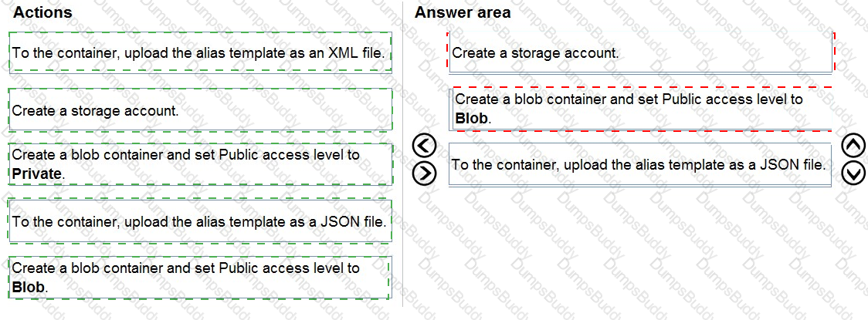868x320 pixels.
Task: Click the Actions heading
Action: point(42,12)
